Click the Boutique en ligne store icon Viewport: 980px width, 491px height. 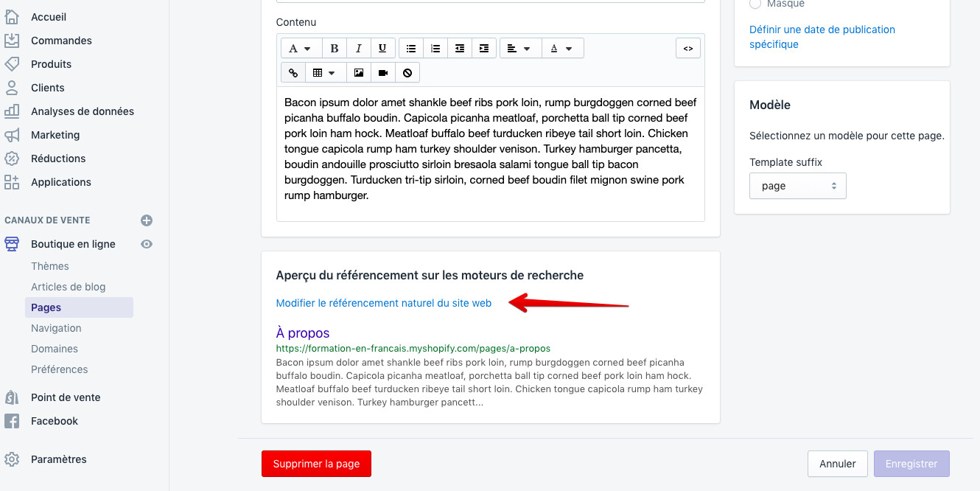(12, 244)
